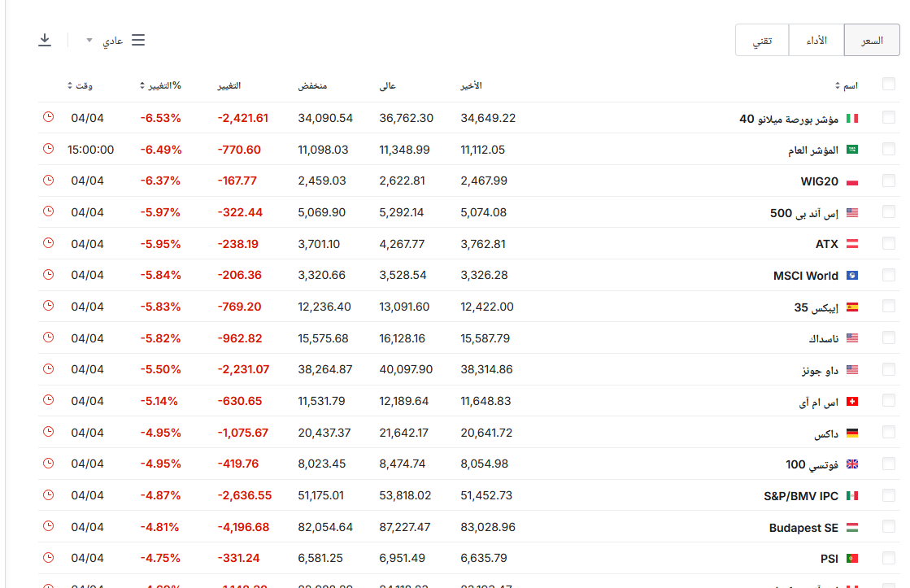Click the clock icon in the داو جونز row

48,368
